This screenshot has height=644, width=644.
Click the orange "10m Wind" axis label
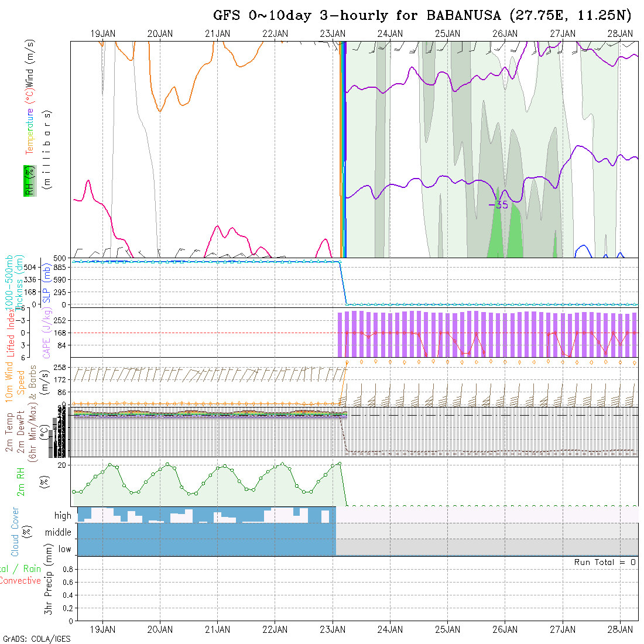[9, 382]
